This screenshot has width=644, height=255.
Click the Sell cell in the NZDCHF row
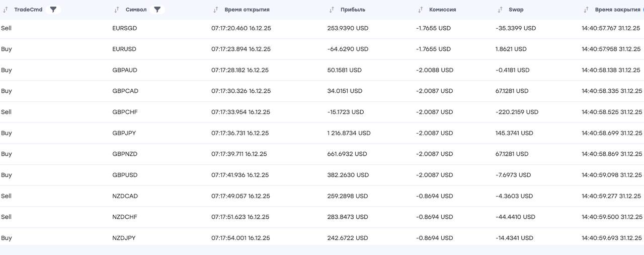[7, 217]
